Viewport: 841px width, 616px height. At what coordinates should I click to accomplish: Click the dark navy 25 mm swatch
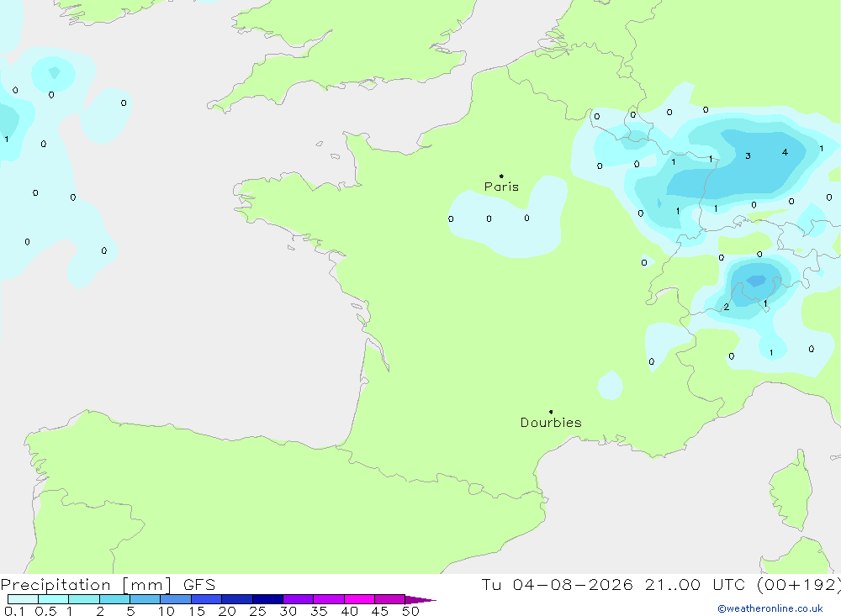[267, 599]
